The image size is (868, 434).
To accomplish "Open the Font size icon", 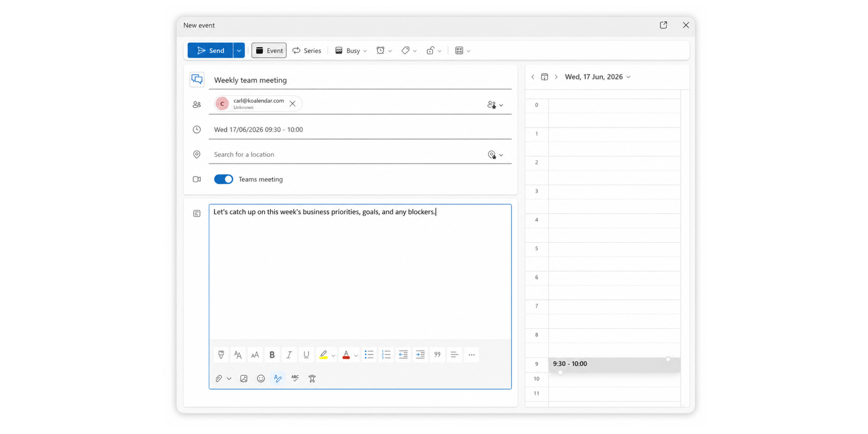I will click(x=255, y=355).
